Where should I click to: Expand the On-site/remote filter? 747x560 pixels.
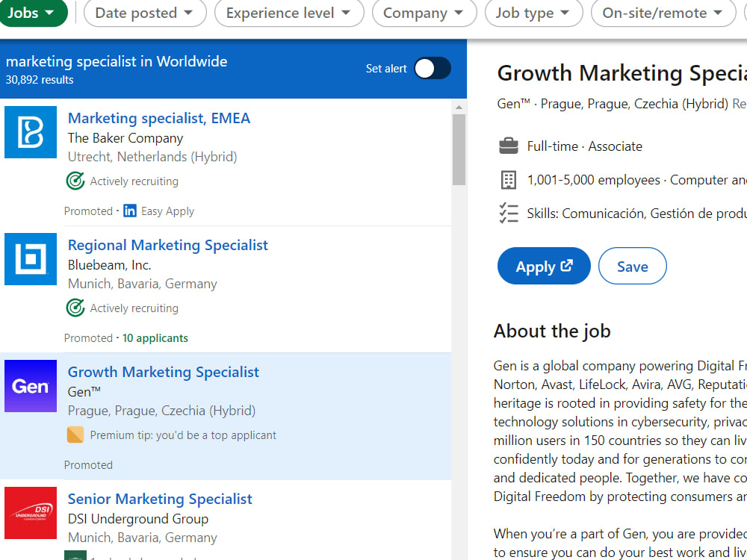coord(663,13)
